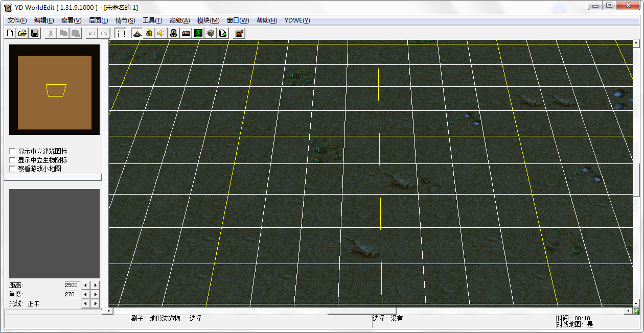Open the Object editor helmet icon
This screenshot has height=333, width=644.
(173, 33)
